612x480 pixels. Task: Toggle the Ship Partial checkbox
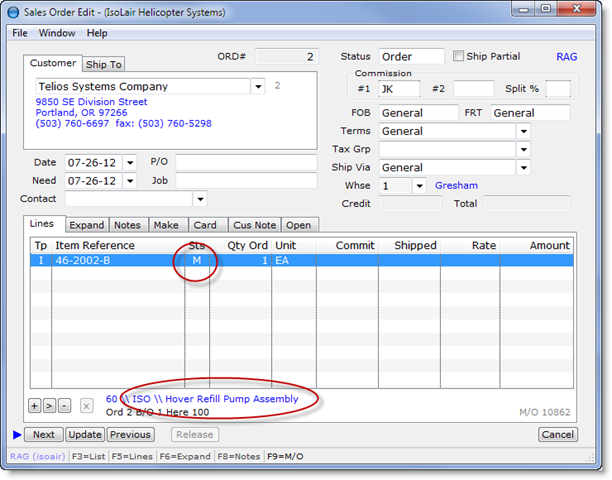click(x=459, y=57)
